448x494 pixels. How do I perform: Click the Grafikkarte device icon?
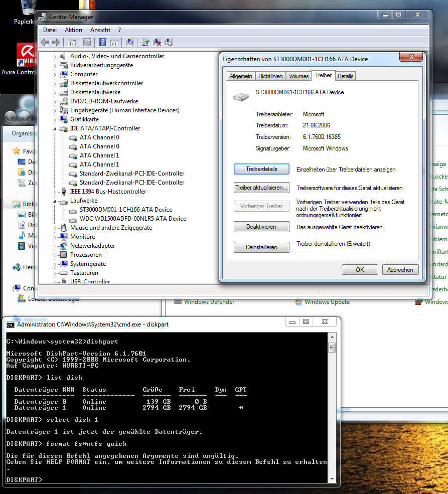(64, 119)
